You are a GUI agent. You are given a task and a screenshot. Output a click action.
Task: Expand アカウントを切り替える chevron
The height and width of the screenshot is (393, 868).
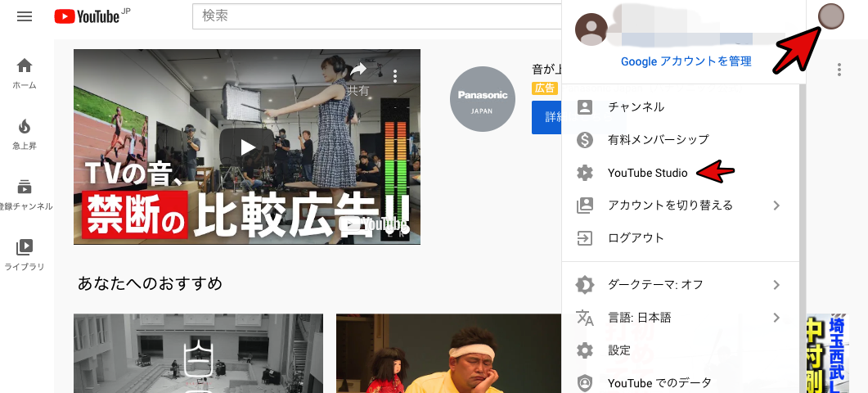pyautogui.click(x=776, y=206)
